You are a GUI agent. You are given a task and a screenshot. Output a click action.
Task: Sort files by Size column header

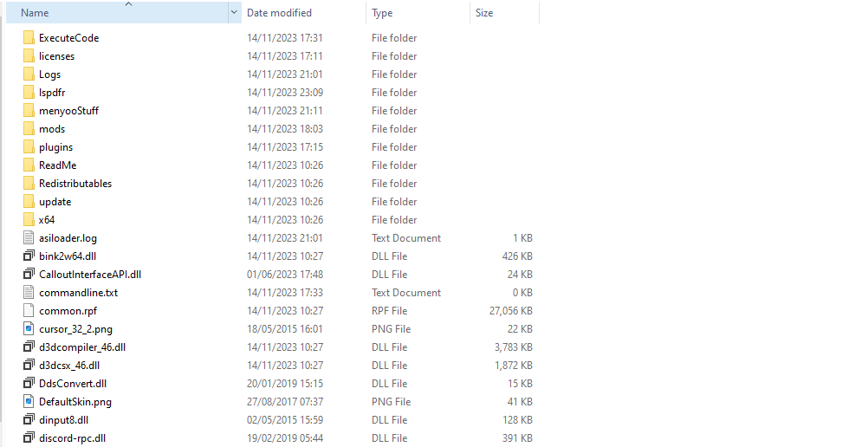pos(484,13)
